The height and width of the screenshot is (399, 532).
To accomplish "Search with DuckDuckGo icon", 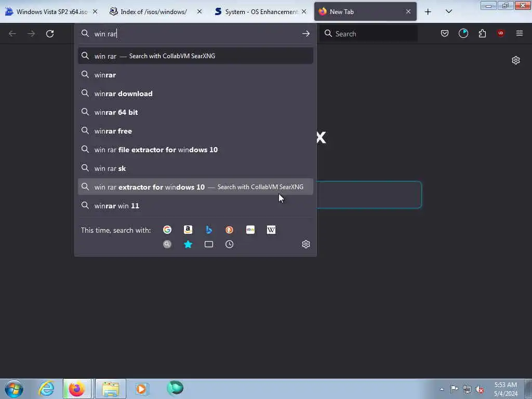I will pyautogui.click(x=229, y=230).
